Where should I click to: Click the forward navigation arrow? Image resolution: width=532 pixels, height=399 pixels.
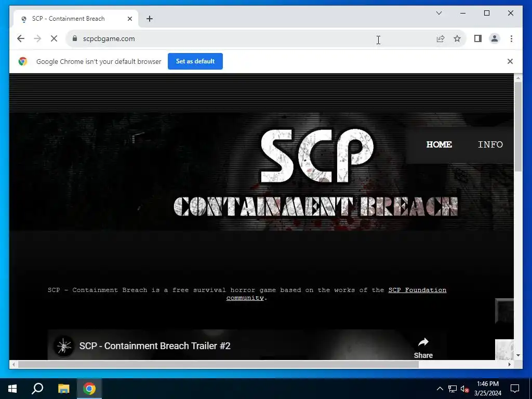click(x=37, y=38)
